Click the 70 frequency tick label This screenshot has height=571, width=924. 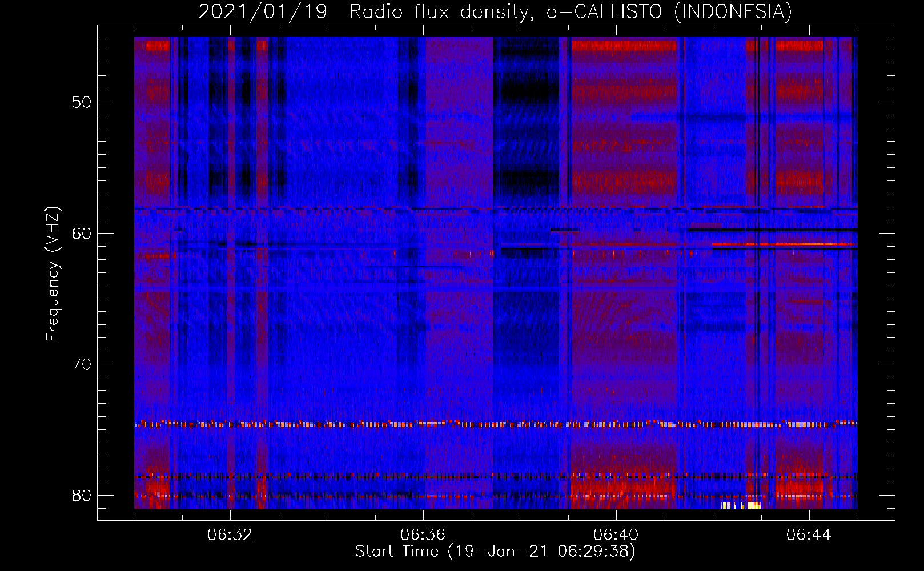point(82,364)
